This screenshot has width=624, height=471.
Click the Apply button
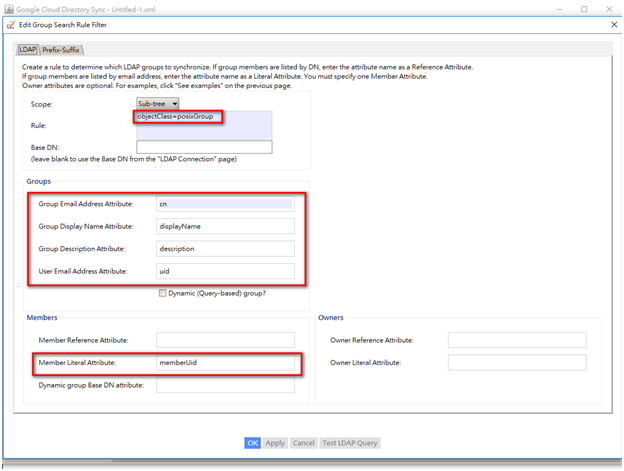pos(276,443)
